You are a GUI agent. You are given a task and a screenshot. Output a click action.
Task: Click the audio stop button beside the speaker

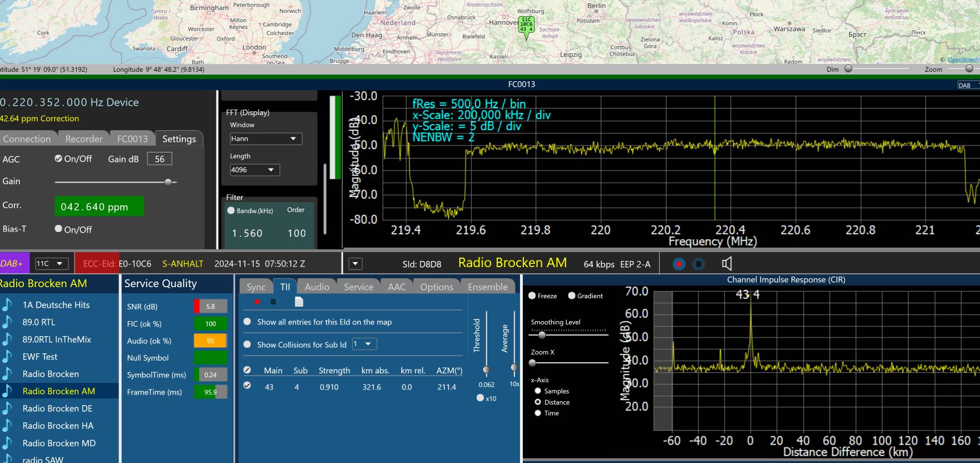point(699,264)
